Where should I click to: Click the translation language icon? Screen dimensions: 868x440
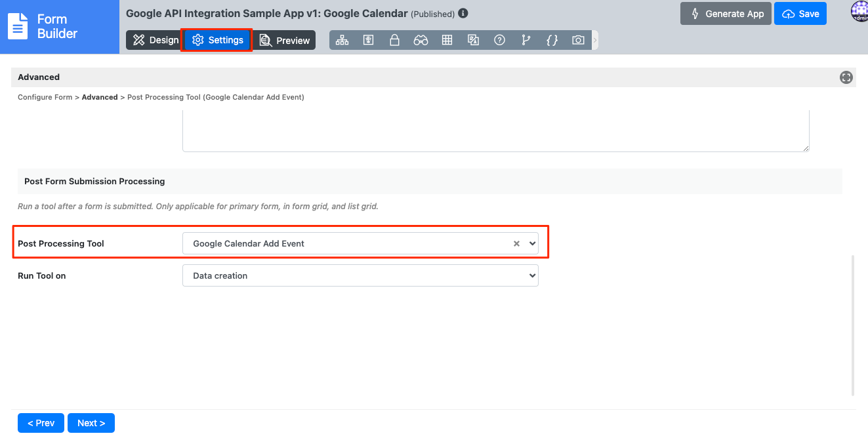click(473, 40)
